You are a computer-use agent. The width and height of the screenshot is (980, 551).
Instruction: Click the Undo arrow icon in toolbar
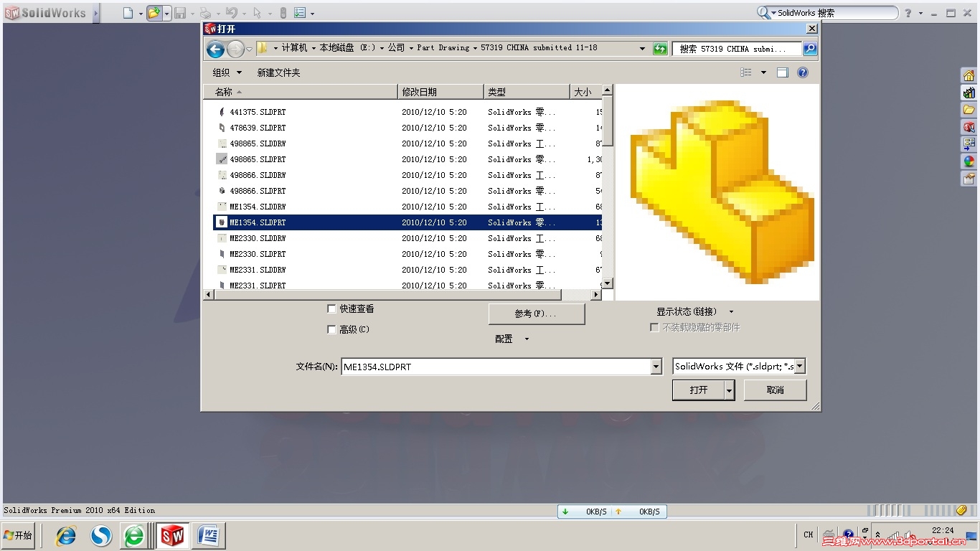[231, 13]
